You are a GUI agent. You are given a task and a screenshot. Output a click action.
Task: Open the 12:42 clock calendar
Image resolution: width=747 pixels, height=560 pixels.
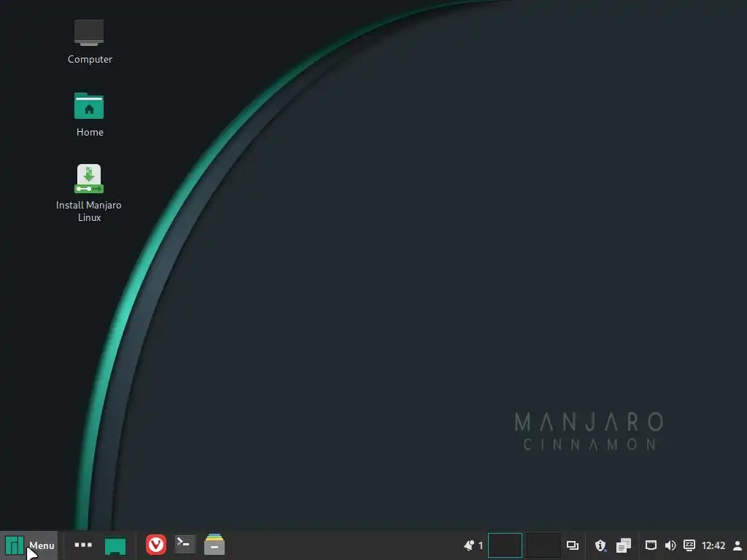713,545
